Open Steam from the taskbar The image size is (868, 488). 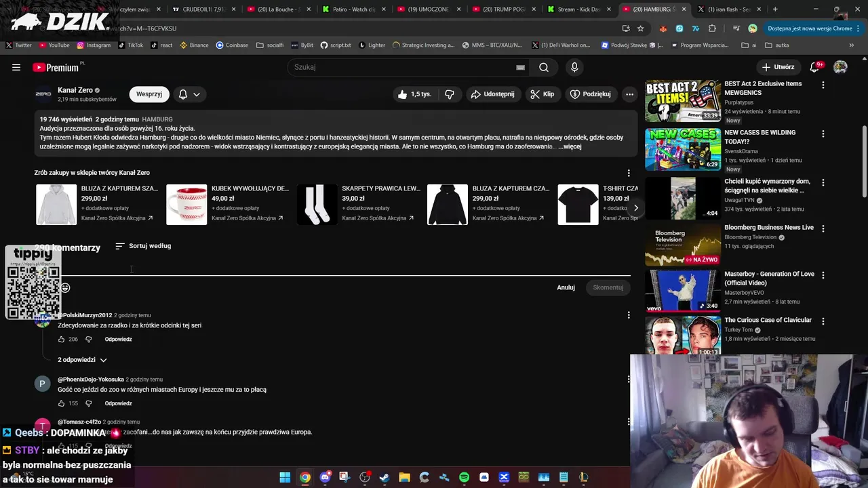coord(384,477)
